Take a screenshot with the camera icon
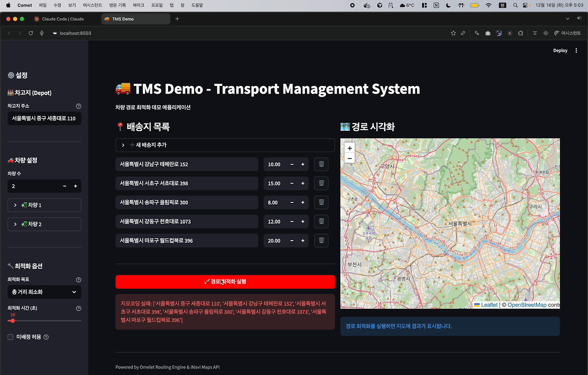This screenshot has height=375, width=588. click(488, 33)
